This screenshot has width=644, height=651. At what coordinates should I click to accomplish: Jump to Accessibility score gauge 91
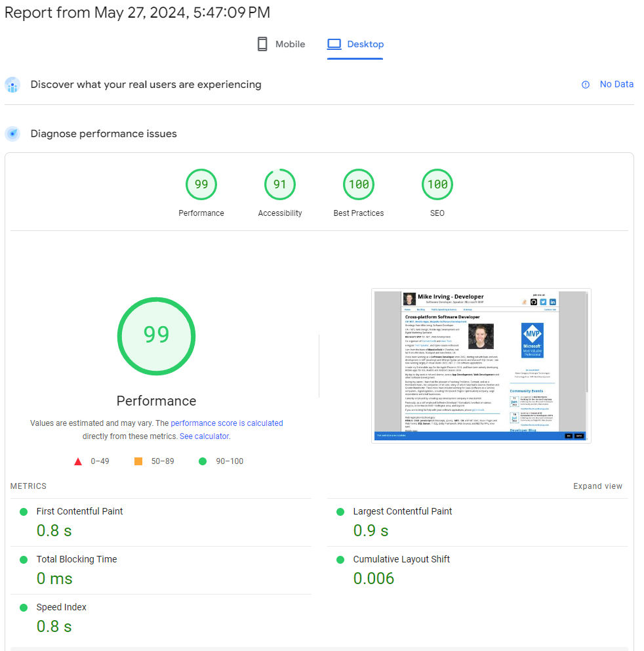[280, 184]
